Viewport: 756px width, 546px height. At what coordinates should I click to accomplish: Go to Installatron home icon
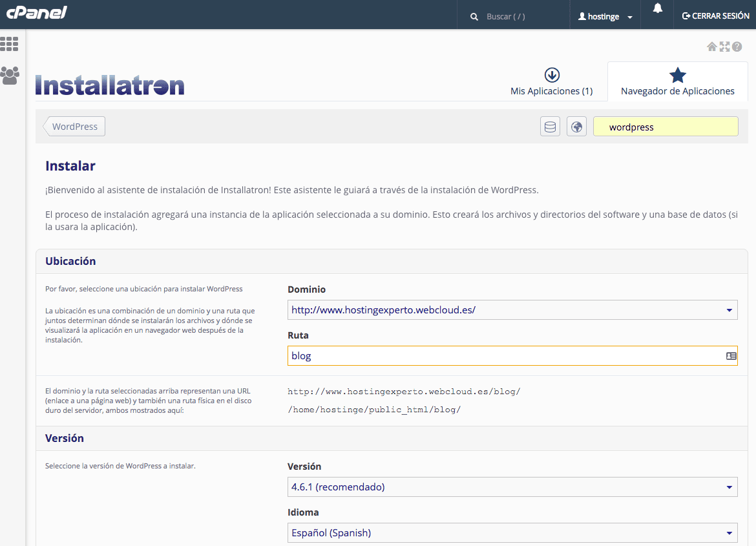pyautogui.click(x=711, y=47)
